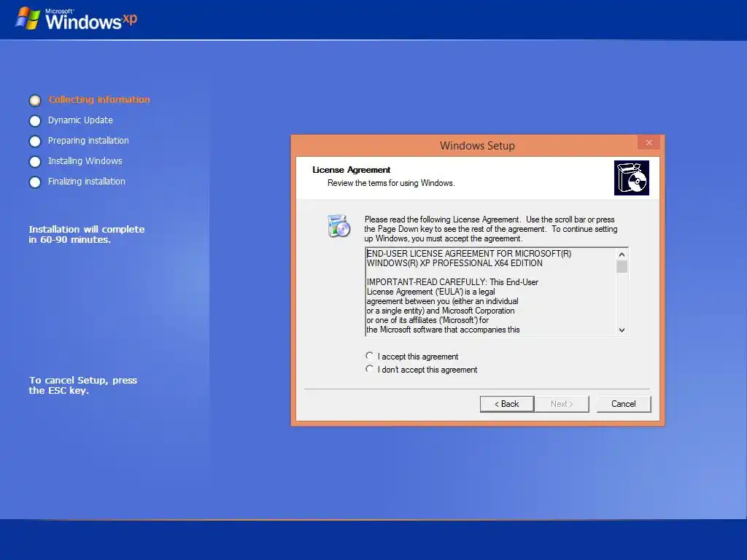
Task: Click the 'Finalizing installation' step label
Action: pos(86,182)
